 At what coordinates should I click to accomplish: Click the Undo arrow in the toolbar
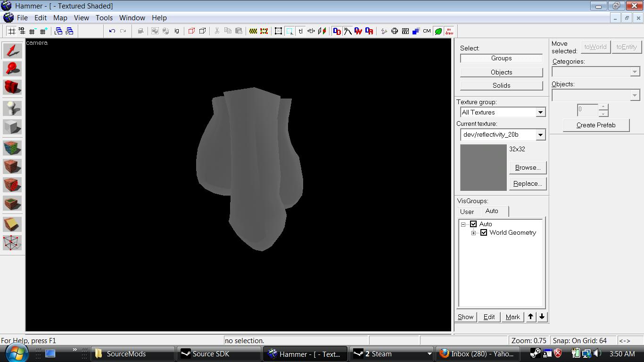(x=112, y=31)
